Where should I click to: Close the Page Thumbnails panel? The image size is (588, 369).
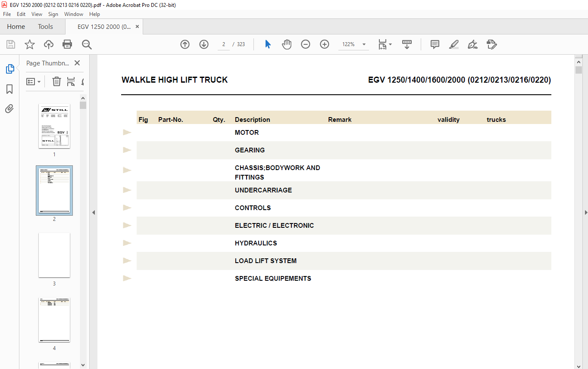click(x=77, y=63)
